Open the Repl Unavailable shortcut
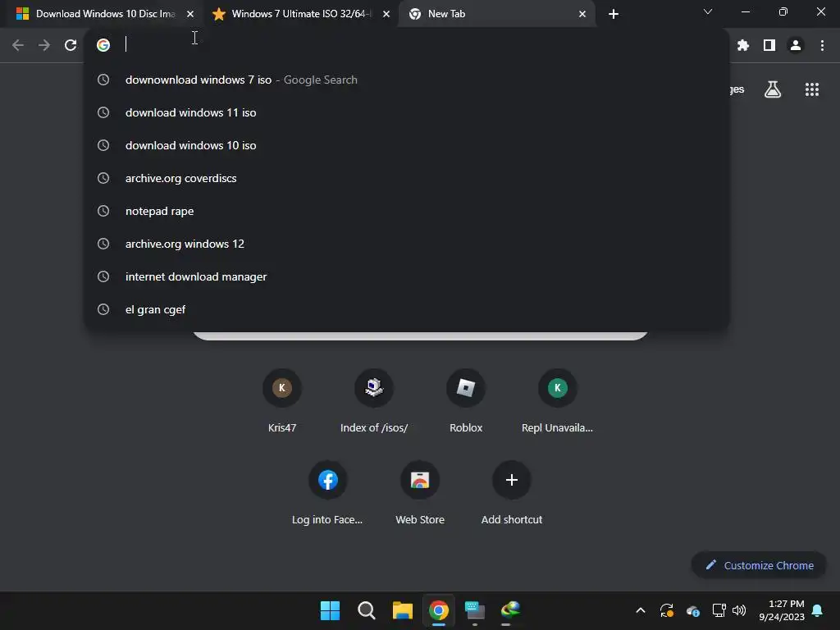The image size is (840, 630). tap(557, 400)
